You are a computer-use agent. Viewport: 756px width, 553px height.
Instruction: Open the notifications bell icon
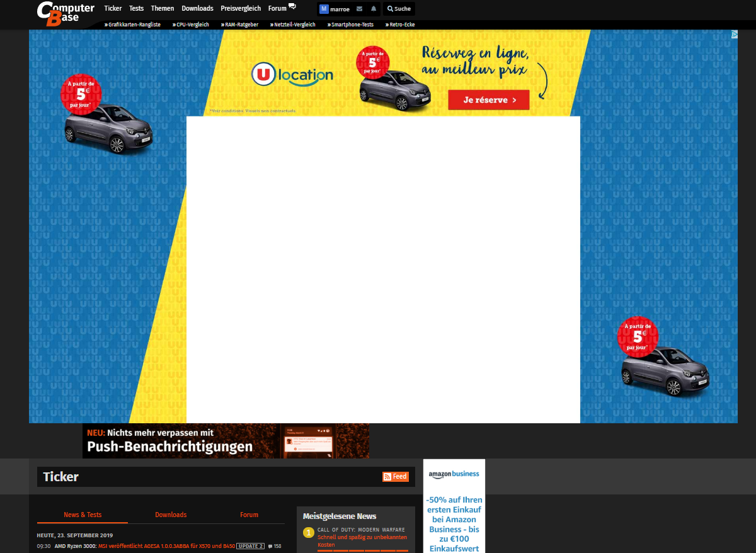pyautogui.click(x=374, y=9)
